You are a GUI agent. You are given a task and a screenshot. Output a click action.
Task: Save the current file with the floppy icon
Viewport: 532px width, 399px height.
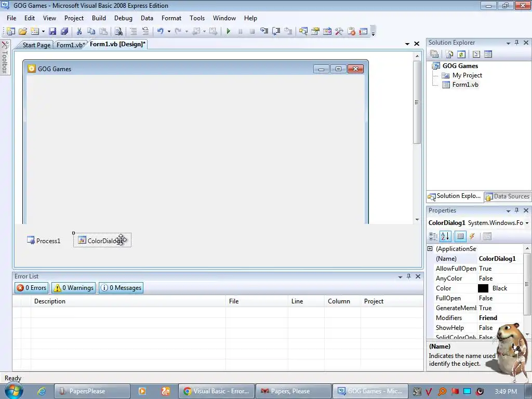tap(52, 31)
